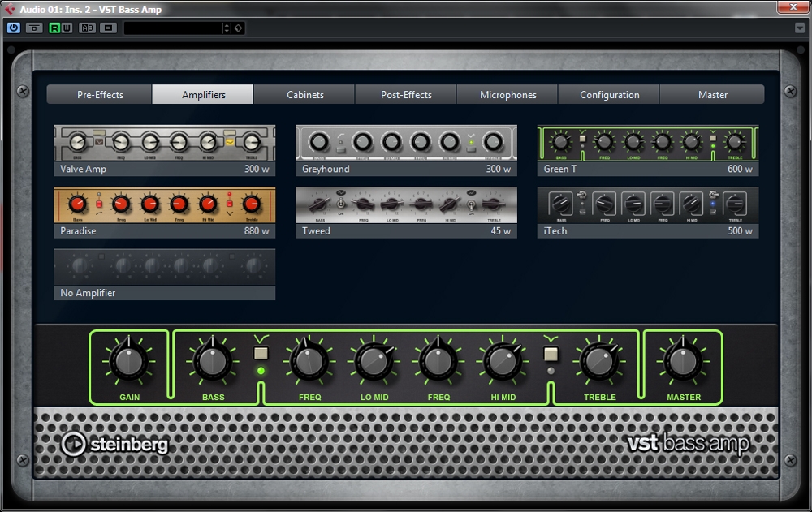Open the plug-in functions dropdown at top right
The image size is (812, 512).
pyautogui.click(x=800, y=28)
